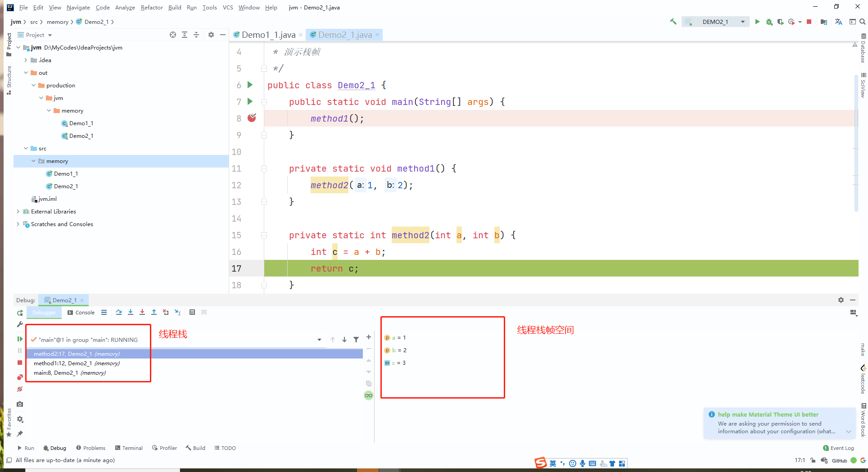Image resolution: width=868 pixels, height=472 pixels.
Task: Open the Navigate menu
Action: [78, 7]
